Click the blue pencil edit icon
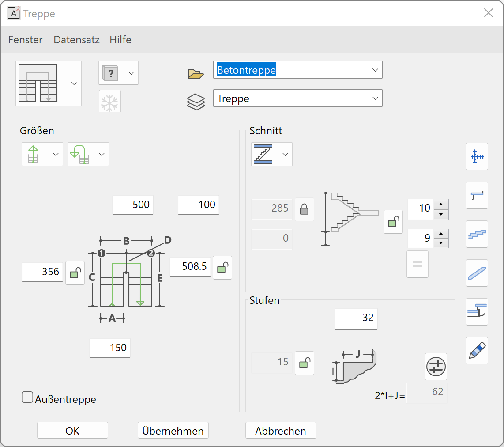The image size is (504, 447). [477, 351]
